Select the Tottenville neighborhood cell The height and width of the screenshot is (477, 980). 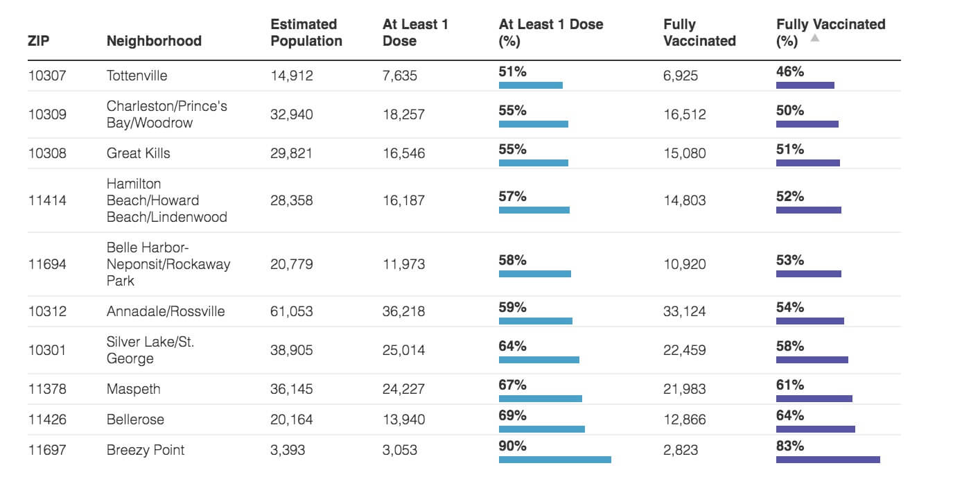click(137, 76)
